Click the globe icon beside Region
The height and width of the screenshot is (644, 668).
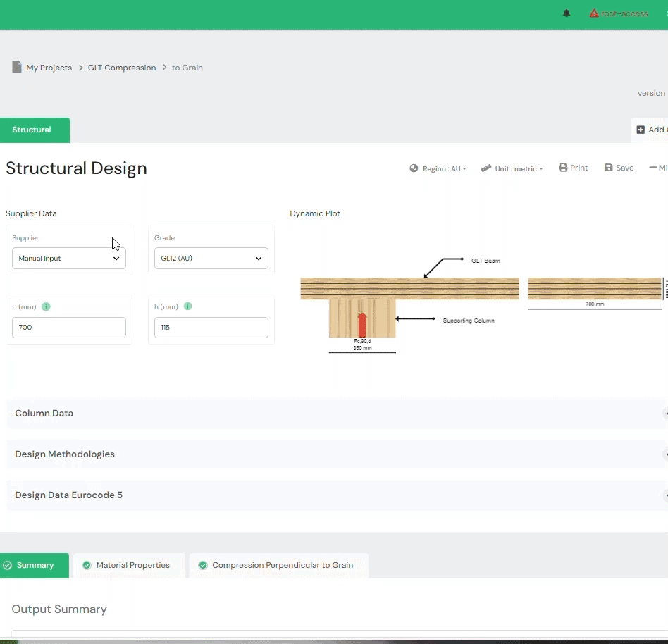(x=414, y=168)
